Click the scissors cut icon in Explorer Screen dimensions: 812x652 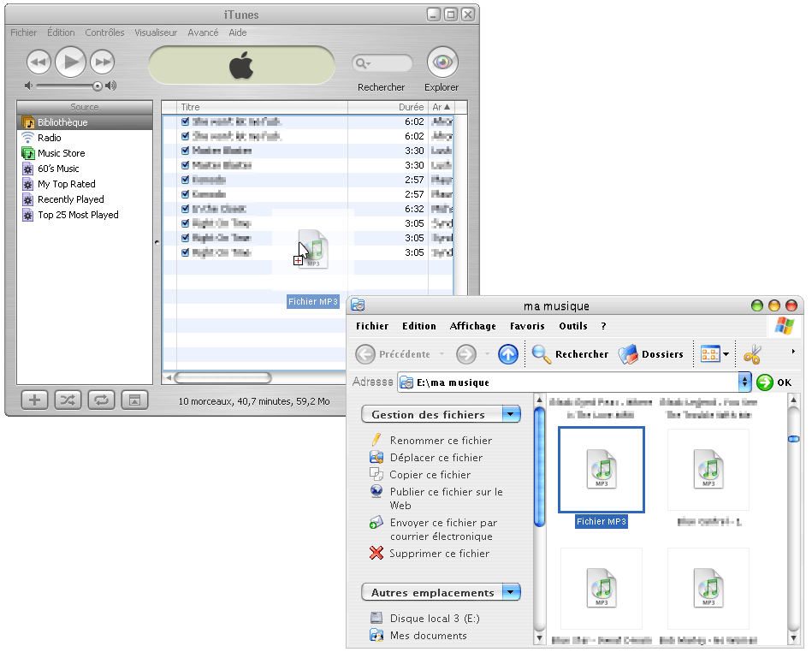[752, 355]
